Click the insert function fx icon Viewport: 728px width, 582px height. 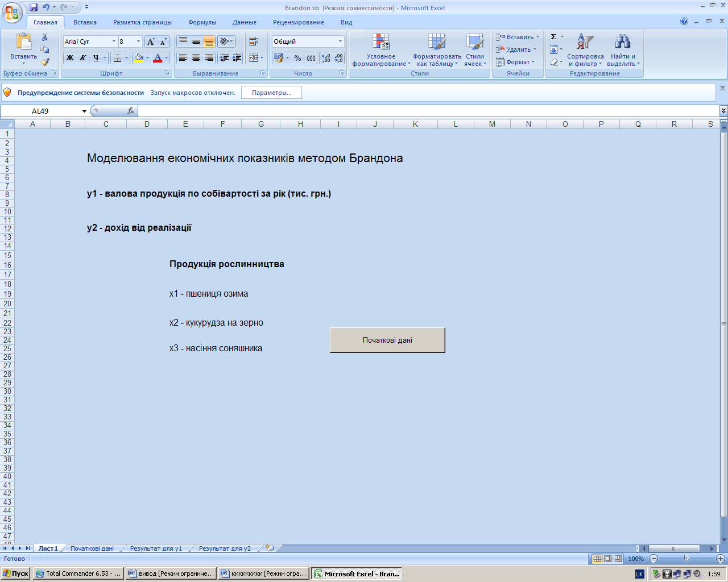coord(131,111)
